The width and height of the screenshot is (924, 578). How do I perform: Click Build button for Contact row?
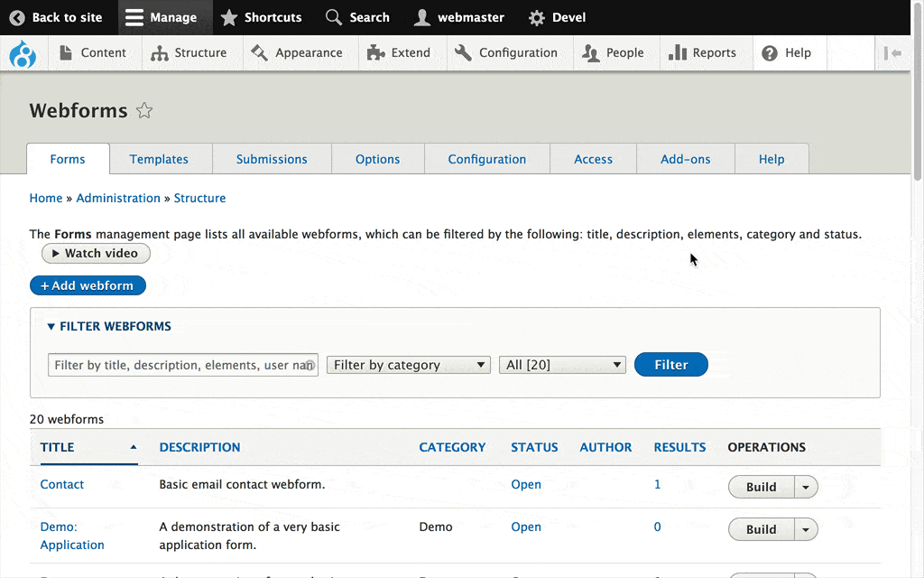(762, 487)
